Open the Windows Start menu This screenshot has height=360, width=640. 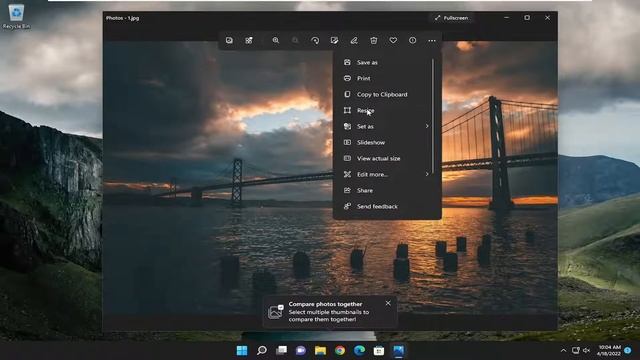[x=242, y=351]
